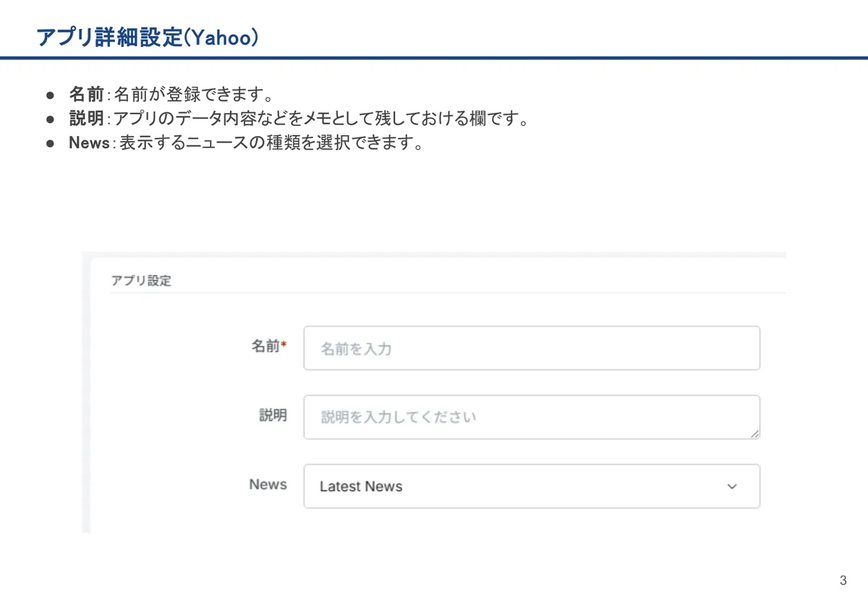
Task: Click the resize grip of the 説明 textarea
Action: pyautogui.click(x=754, y=433)
